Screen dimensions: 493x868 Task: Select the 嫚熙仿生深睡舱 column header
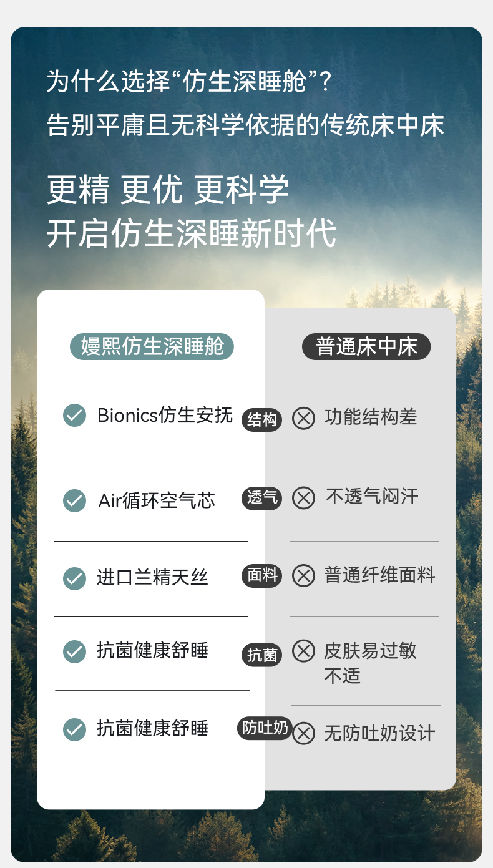[152, 347]
